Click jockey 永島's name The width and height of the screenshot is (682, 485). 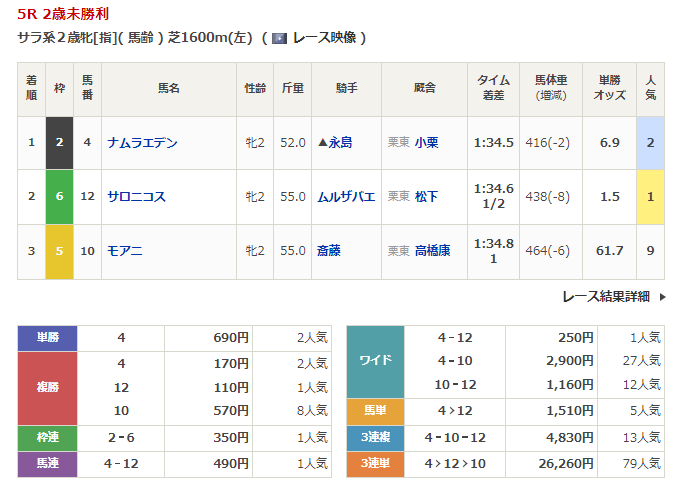pos(340,143)
